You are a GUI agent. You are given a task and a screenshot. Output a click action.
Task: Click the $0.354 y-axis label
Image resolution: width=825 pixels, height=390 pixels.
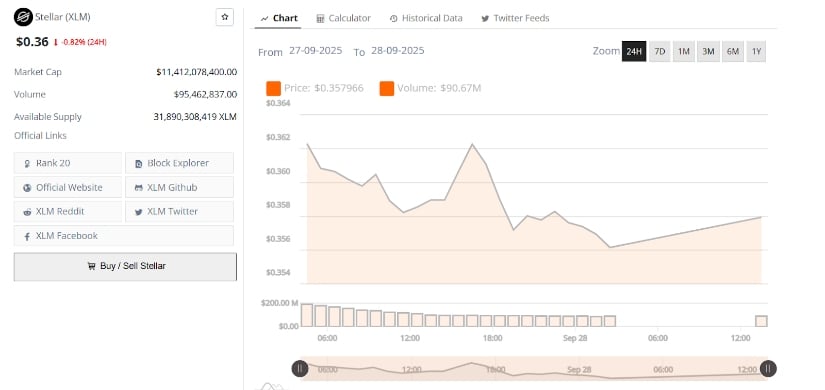click(278, 273)
